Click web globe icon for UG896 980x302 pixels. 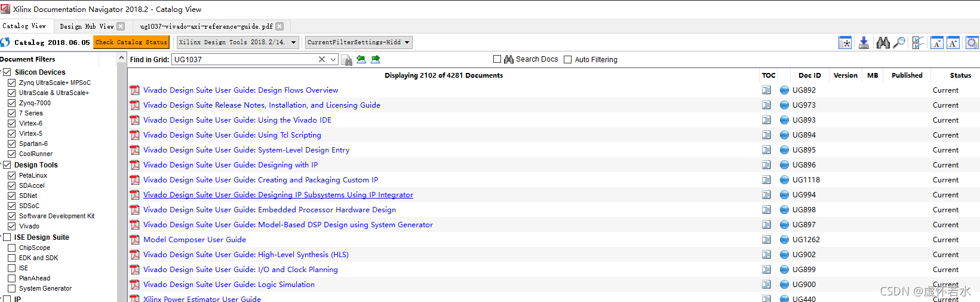(785, 165)
